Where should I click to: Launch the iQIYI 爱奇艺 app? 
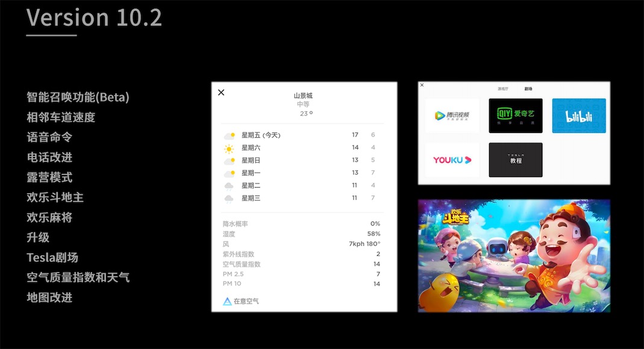(x=515, y=115)
